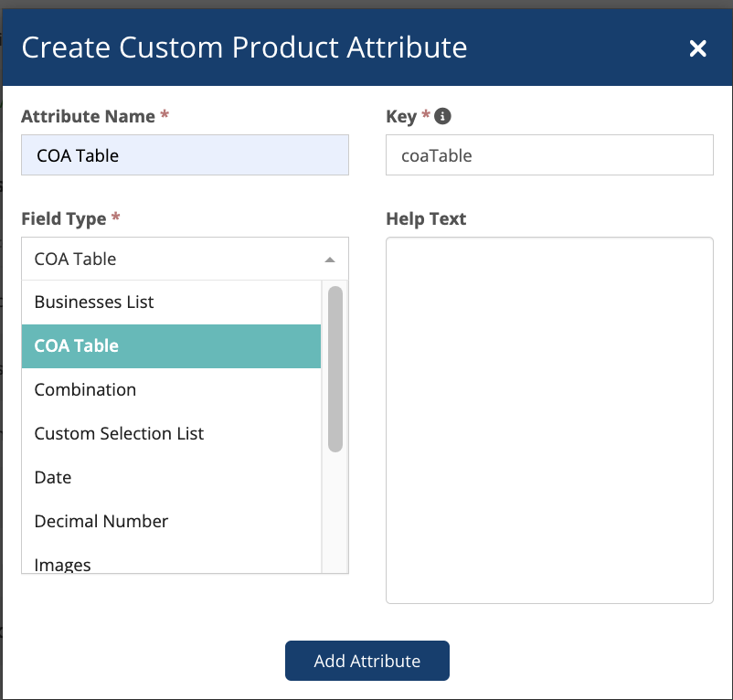The width and height of the screenshot is (733, 700).
Task: Click the info icon beside Key
Action: (x=443, y=116)
